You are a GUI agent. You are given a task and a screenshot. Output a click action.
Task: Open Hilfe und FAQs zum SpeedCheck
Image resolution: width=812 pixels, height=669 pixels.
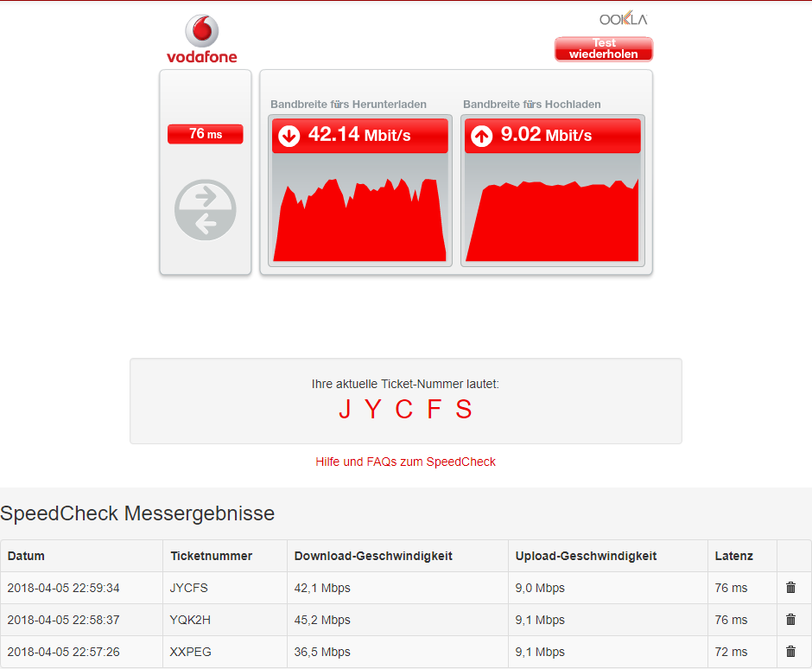[405, 462]
